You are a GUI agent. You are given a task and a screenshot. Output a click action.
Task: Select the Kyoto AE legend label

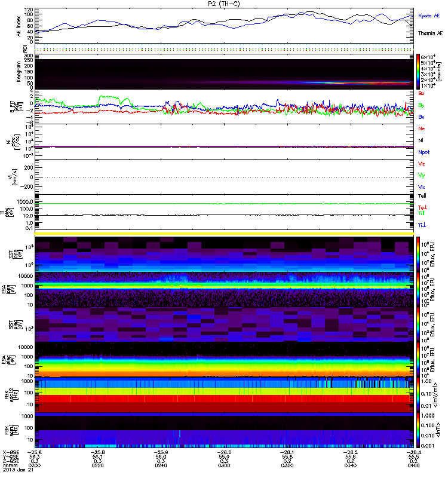pos(429,16)
